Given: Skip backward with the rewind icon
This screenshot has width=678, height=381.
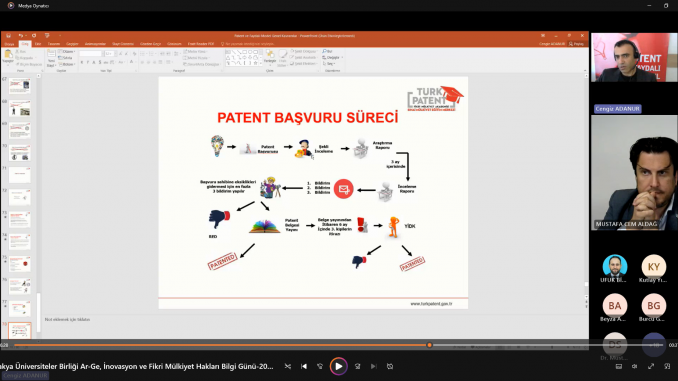Looking at the screenshot, I should pos(320,366).
